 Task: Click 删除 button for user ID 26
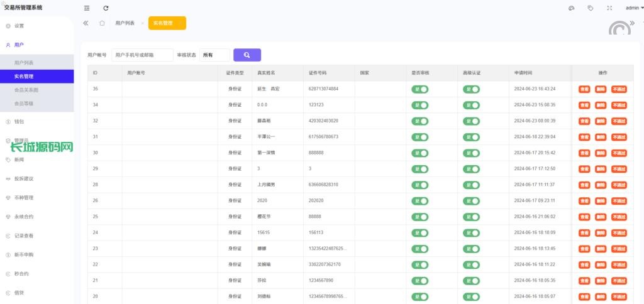601,201
